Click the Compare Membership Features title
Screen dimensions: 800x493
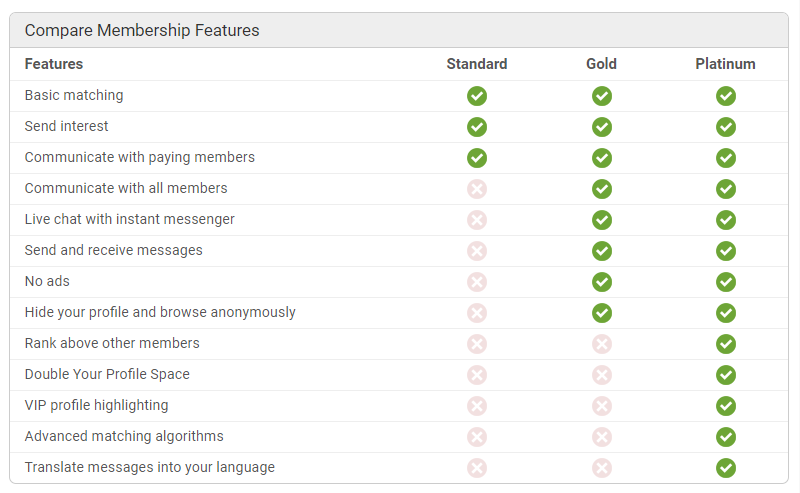coord(142,31)
